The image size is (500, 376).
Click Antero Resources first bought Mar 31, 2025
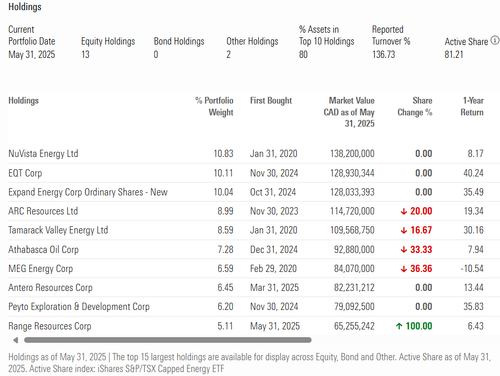pyautogui.click(x=274, y=288)
